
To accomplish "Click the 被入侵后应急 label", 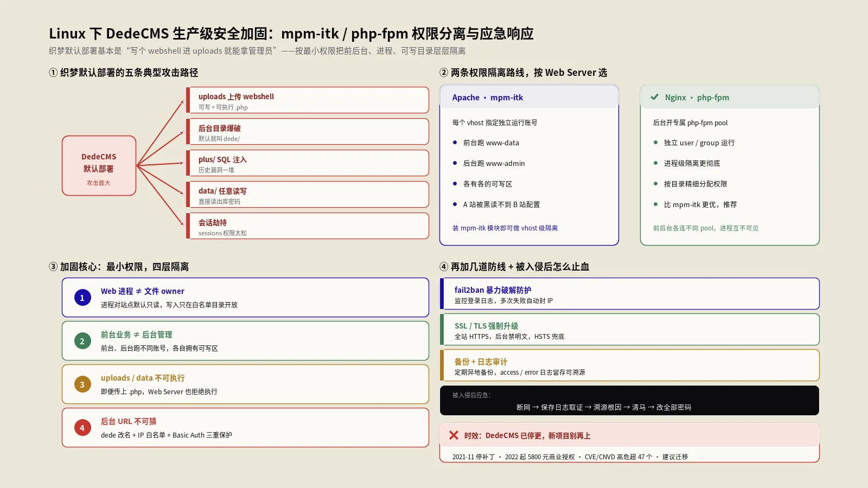I will (471, 395).
